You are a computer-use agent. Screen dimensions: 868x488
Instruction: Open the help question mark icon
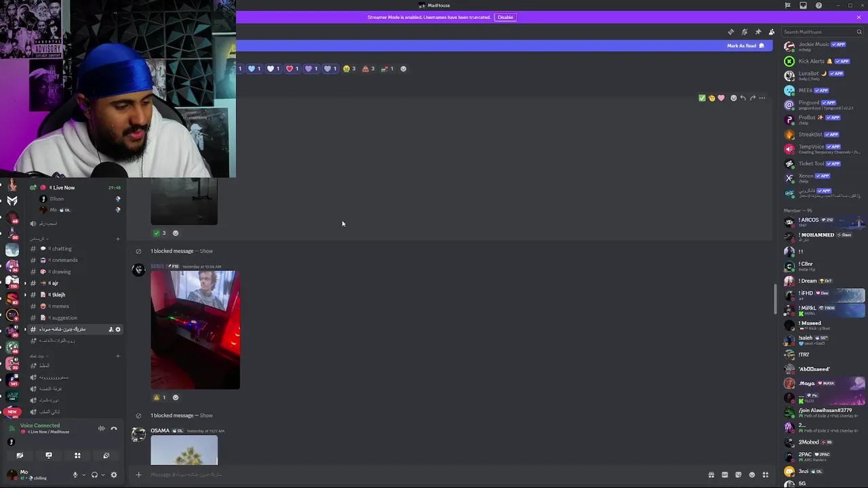click(x=818, y=5)
